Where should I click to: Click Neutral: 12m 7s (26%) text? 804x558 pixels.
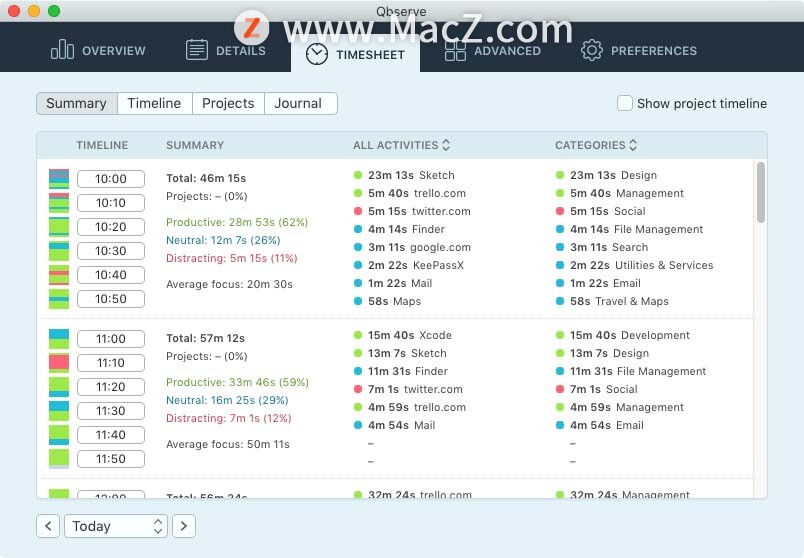[x=223, y=240]
